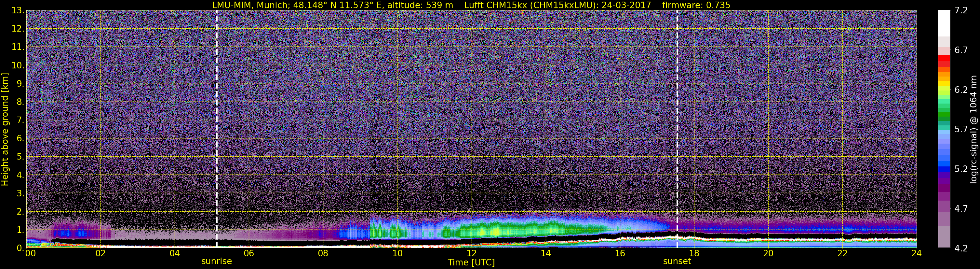Screen dimensions: 980x269
Task: Click the height axis tick label '8.'
Action: point(20,102)
